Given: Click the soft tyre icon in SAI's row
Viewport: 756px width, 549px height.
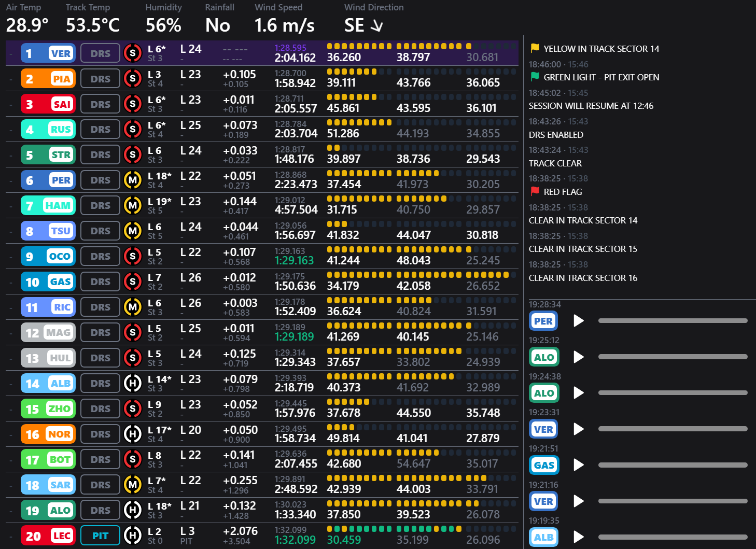Looking at the screenshot, I should 133,104.
